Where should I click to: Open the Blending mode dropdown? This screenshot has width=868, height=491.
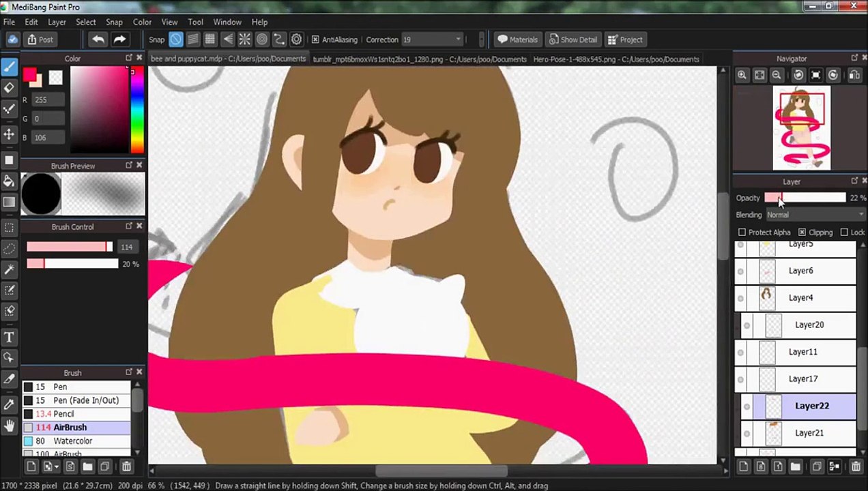tap(815, 215)
